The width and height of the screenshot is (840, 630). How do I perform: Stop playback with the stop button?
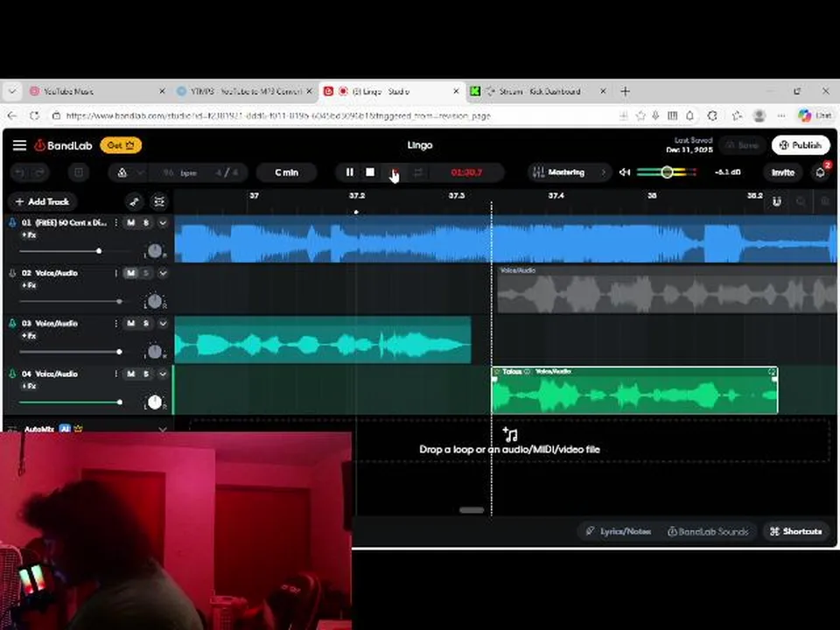coord(370,172)
